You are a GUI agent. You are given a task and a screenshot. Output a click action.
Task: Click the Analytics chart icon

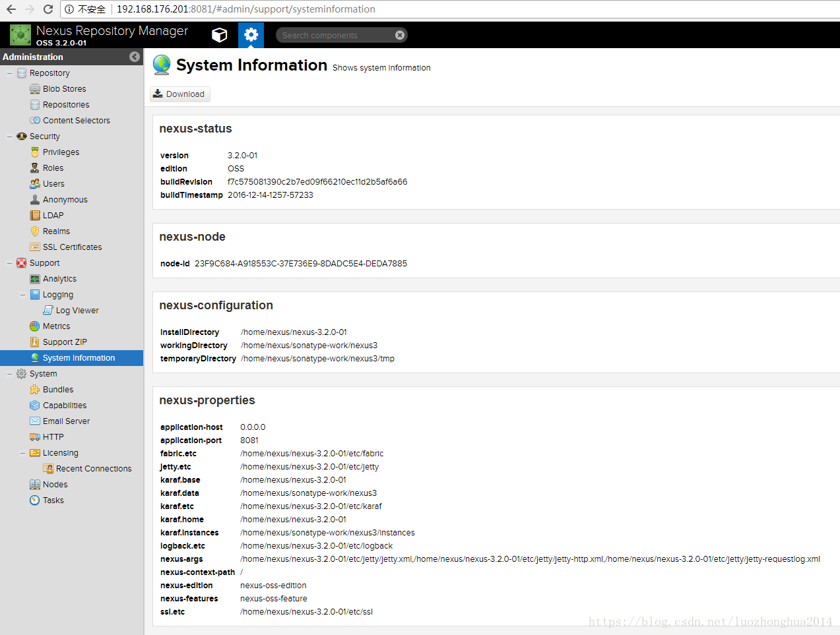[35, 279]
